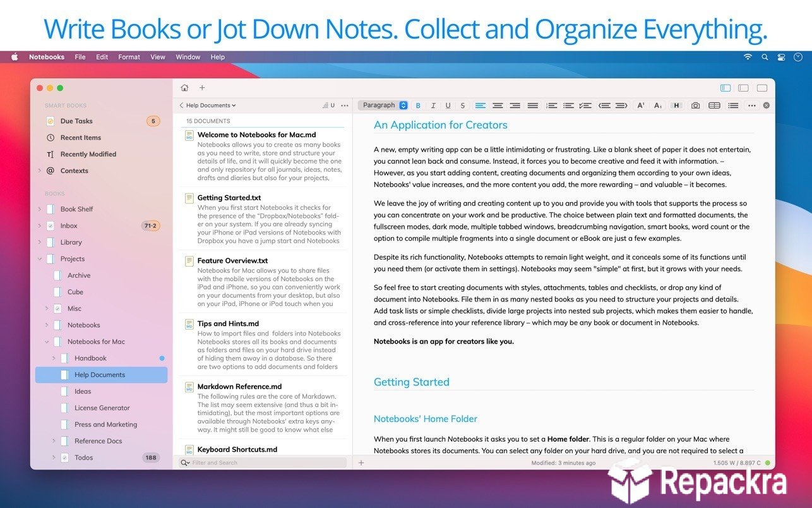The width and height of the screenshot is (812, 508).
Task: Expand the Misc book
Action: pos(47,308)
